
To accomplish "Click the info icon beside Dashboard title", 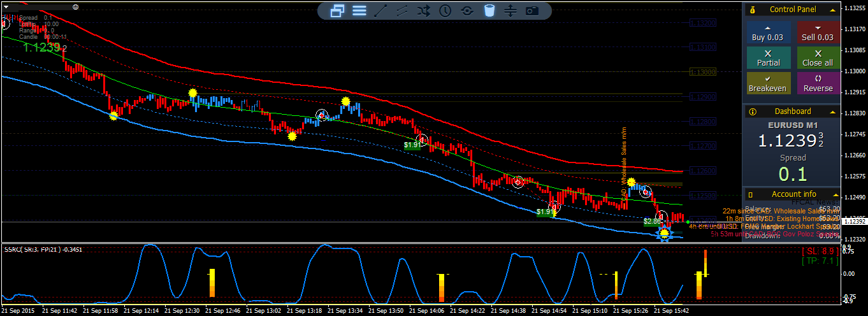I will tap(753, 111).
